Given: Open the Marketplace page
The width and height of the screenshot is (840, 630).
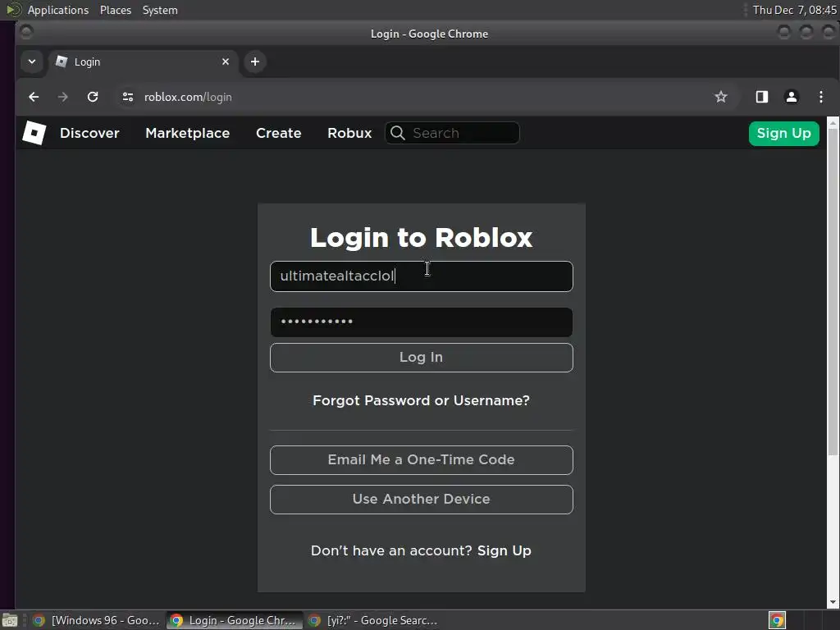Looking at the screenshot, I should 188,133.
